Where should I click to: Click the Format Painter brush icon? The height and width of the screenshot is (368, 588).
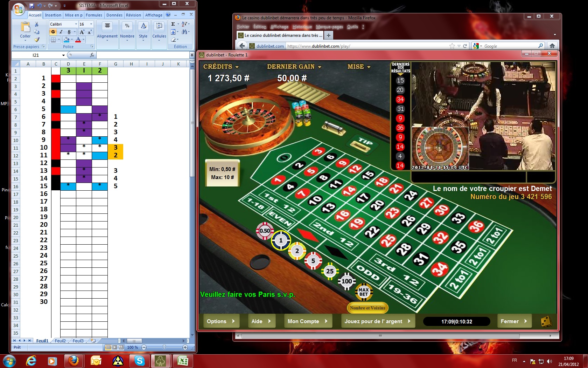37,40
